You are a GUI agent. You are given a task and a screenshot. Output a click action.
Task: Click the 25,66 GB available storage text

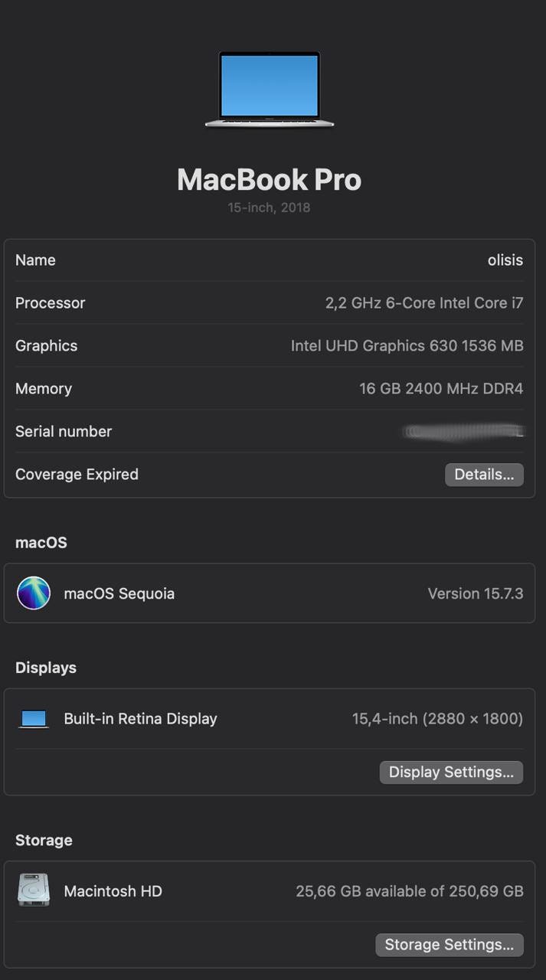pyautogui.click(x=409, y=891)
